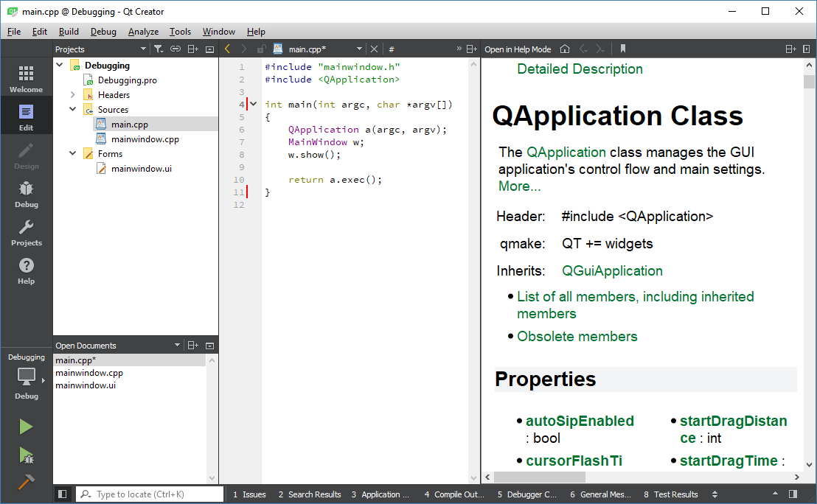Image resolution: width=817 pixels, height=504 pixels.
Task: Click the green Run button
Action: point(26,427)
